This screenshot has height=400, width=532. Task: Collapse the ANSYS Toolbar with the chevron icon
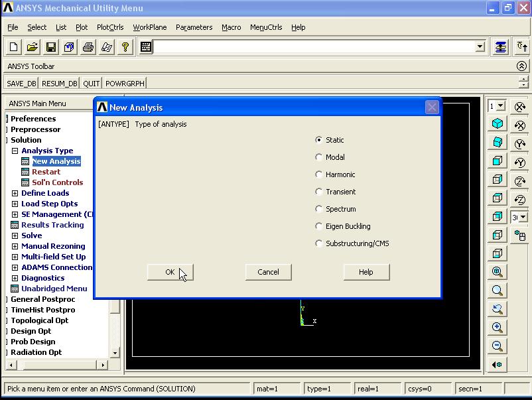click(521, 66)
